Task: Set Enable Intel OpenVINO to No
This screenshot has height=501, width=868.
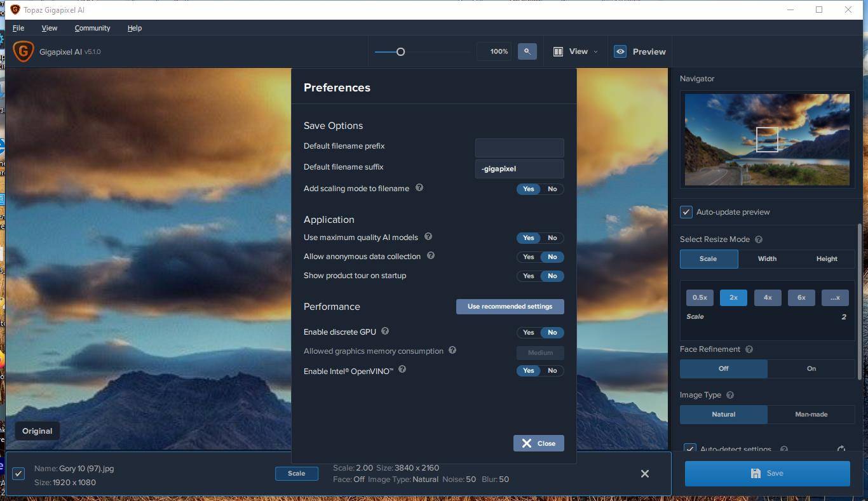Action: 552,370
